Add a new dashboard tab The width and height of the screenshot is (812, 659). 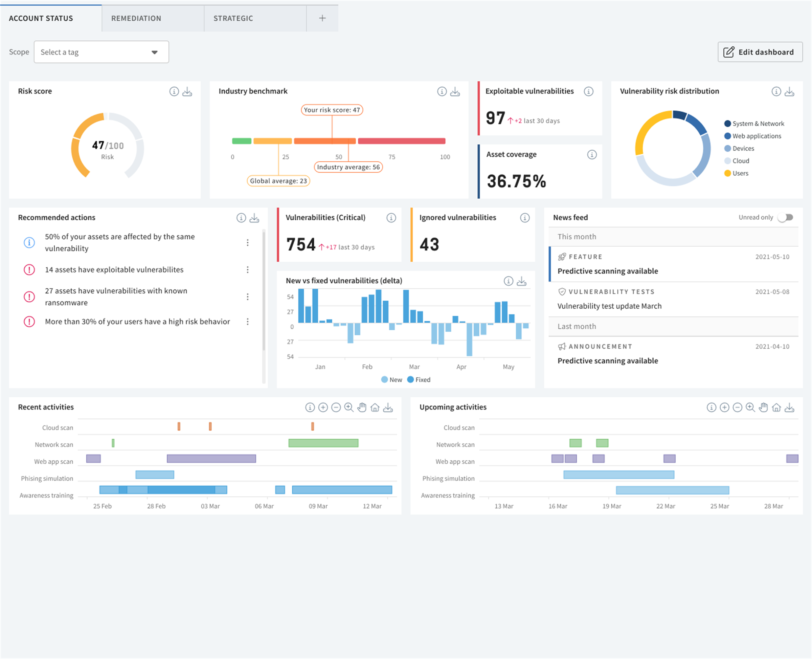pos(322,18)
